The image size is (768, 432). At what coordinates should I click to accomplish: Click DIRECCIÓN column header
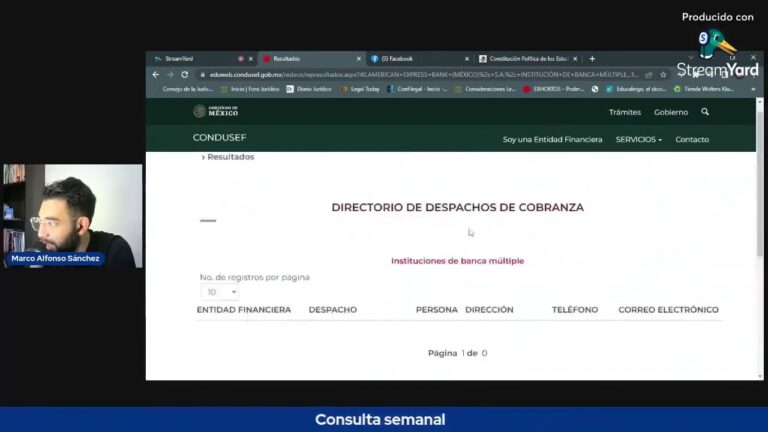[489, 310]
